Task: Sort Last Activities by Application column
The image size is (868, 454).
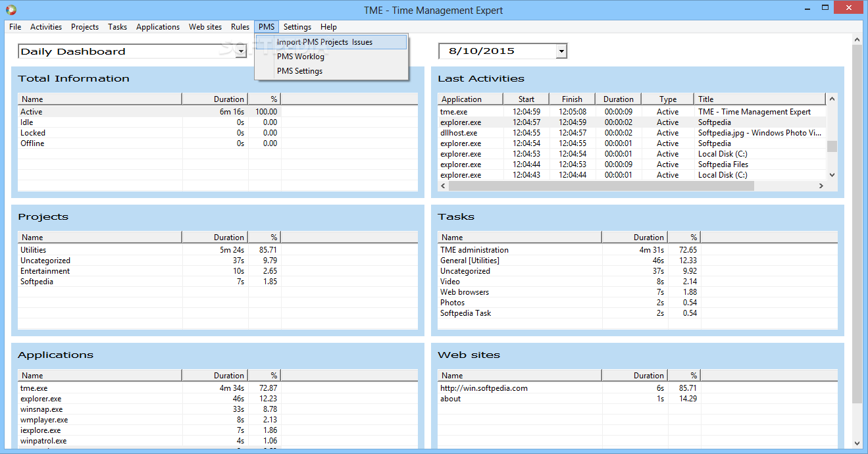Action: pyautogui.click(x=471, y=99)
